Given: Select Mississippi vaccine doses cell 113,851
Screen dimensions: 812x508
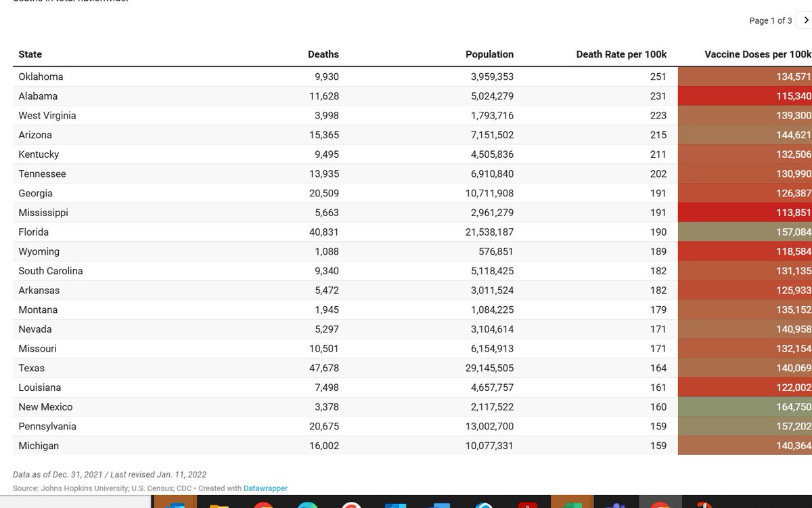Looking at the screenshot, I should click(745, 213).
